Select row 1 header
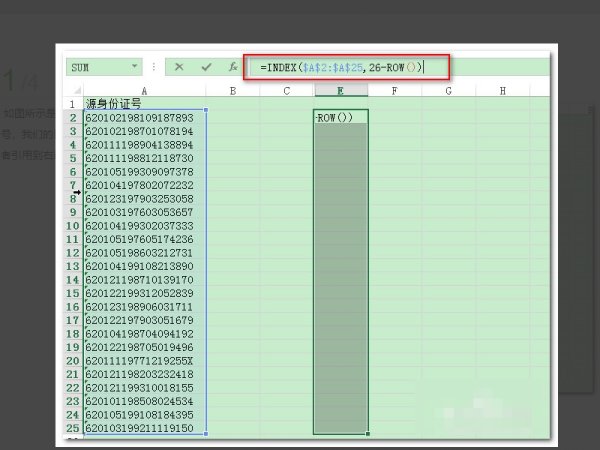This screenshot has width=600, height=450. tap(73, 104)
